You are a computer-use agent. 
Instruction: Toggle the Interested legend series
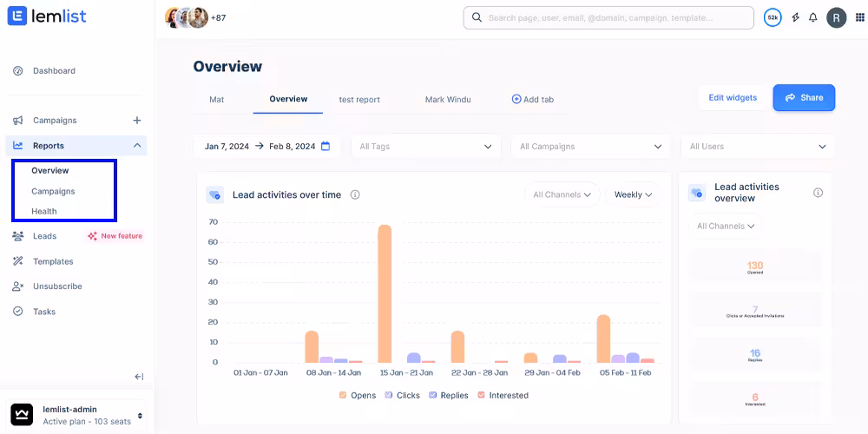point(502,396)
